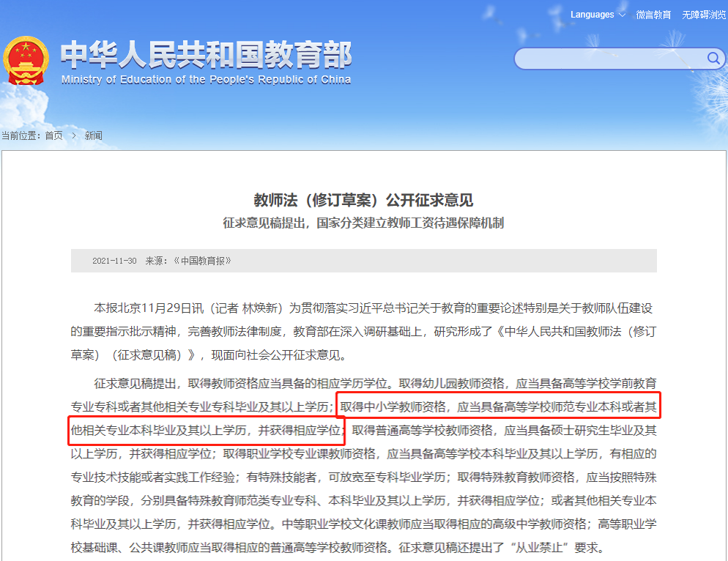Click the search magnifier icon
The height and width of the screenshot is (561, 728).
coord(714,59)
